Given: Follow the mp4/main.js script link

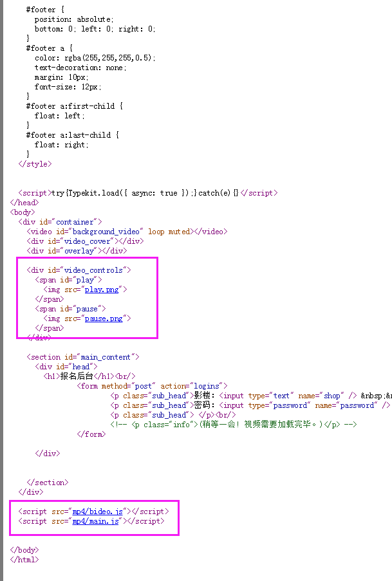Looking at the screenshot, I should 95,521.
